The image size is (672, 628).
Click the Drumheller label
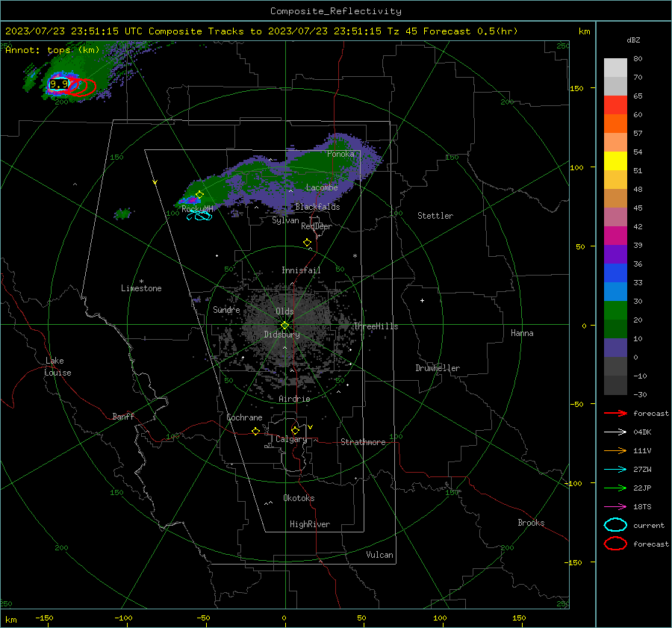click(x=438, y=368)
